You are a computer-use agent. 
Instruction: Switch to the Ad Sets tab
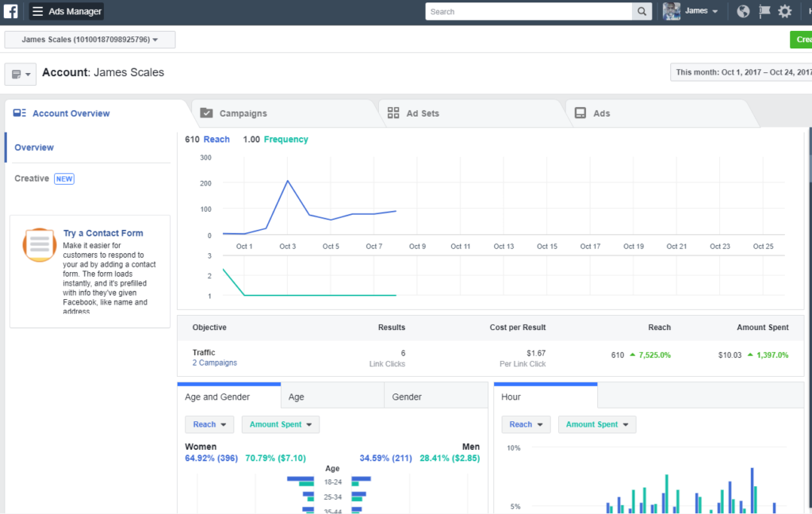pos(472,113)
